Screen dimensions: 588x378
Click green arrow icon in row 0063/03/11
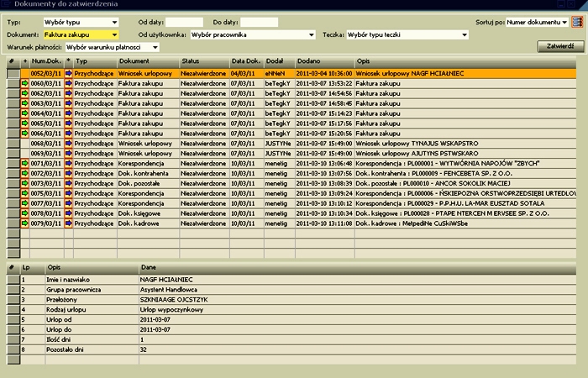(x=24, y=103)
